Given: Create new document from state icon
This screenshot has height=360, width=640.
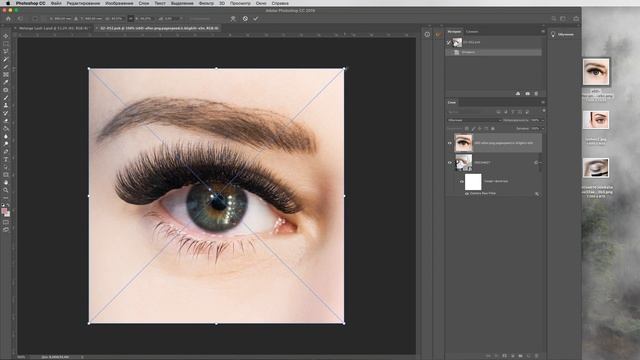Looking at the screenshot, I should (518, 93).
